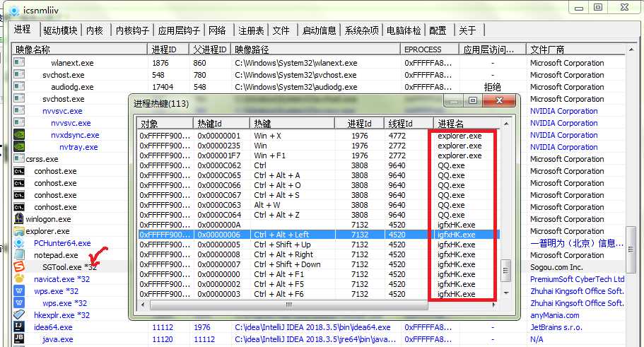Switch to the 应用层钩子 tab
The height and width of the screenshot is (347, 644).
click(x=179, y=30)
